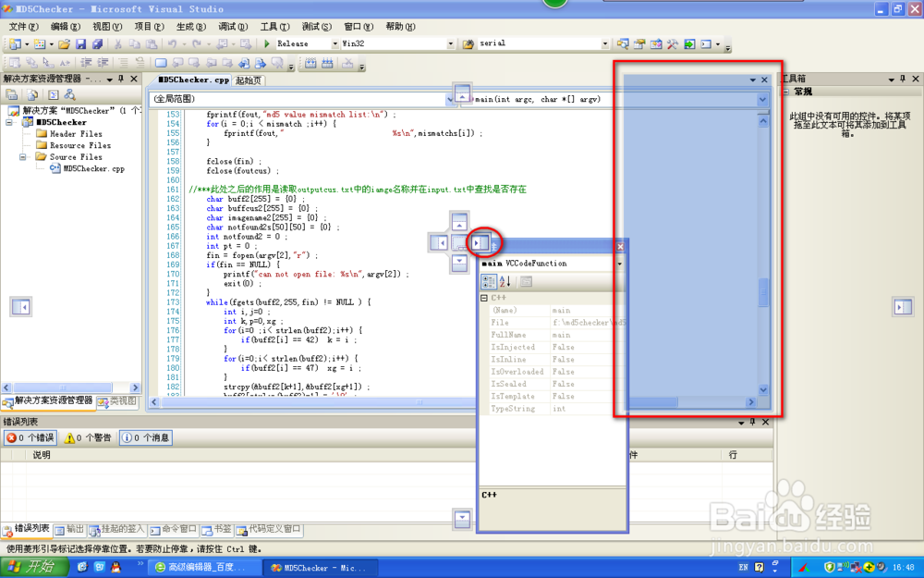Click Properties icon in Solution Explorer toolbar
This screenshot has height=578, width=924.
(x=11, y=94)
